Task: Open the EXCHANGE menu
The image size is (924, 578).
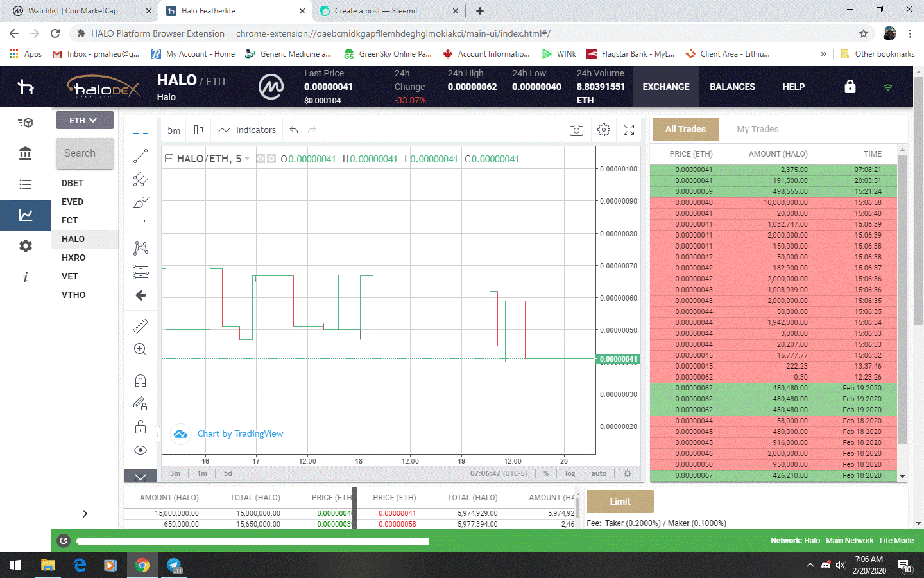Action: (x=666, y=87)
